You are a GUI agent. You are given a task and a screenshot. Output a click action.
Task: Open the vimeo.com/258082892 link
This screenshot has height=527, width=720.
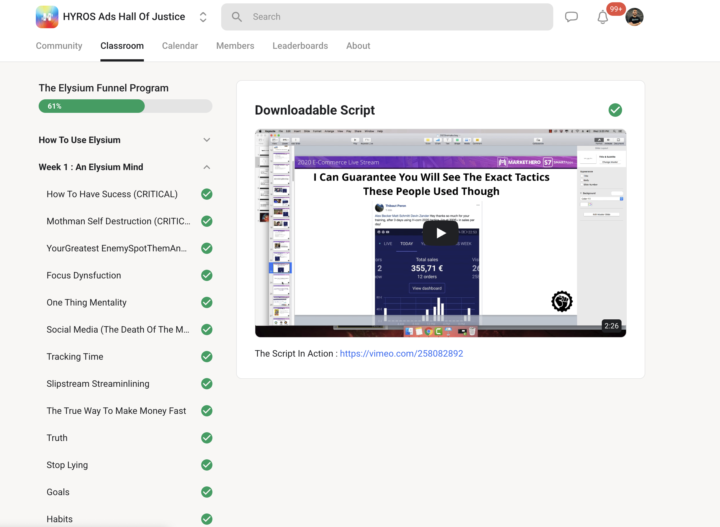coord(401,353)
